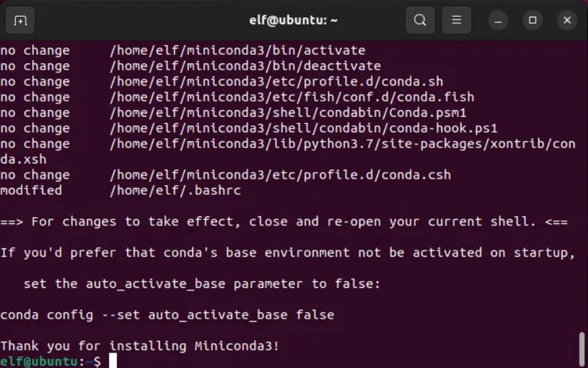The image size is (588, 368).
Task: Click the Conda.psm1 file path
Action: (288, 113)
